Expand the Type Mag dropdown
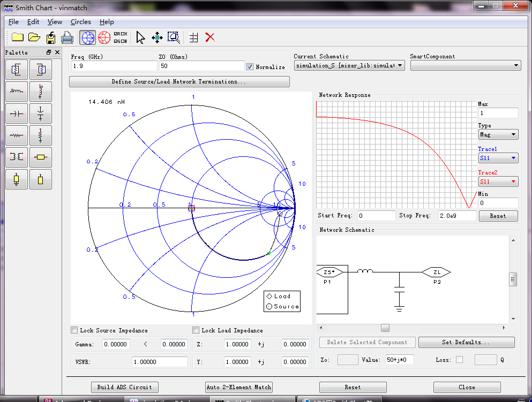Image resolution: width=532 pixels, height=402 pixels. (x=498, y=135)
